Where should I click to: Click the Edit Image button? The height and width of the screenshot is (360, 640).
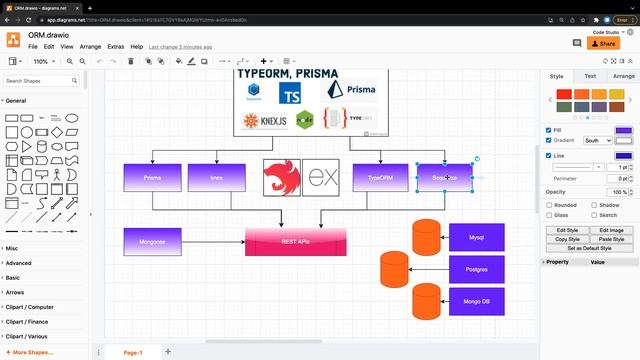tap(611, 230)
